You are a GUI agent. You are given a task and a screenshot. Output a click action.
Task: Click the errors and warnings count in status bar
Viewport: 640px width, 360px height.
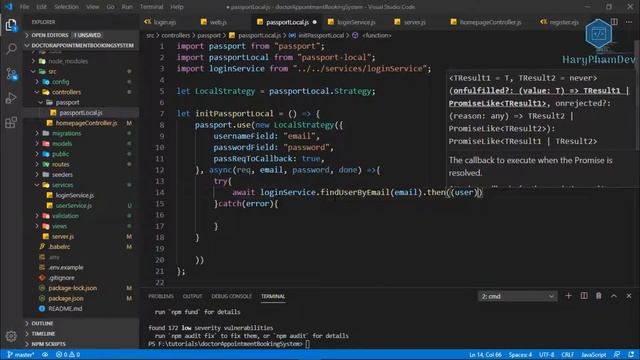[68, 355]
